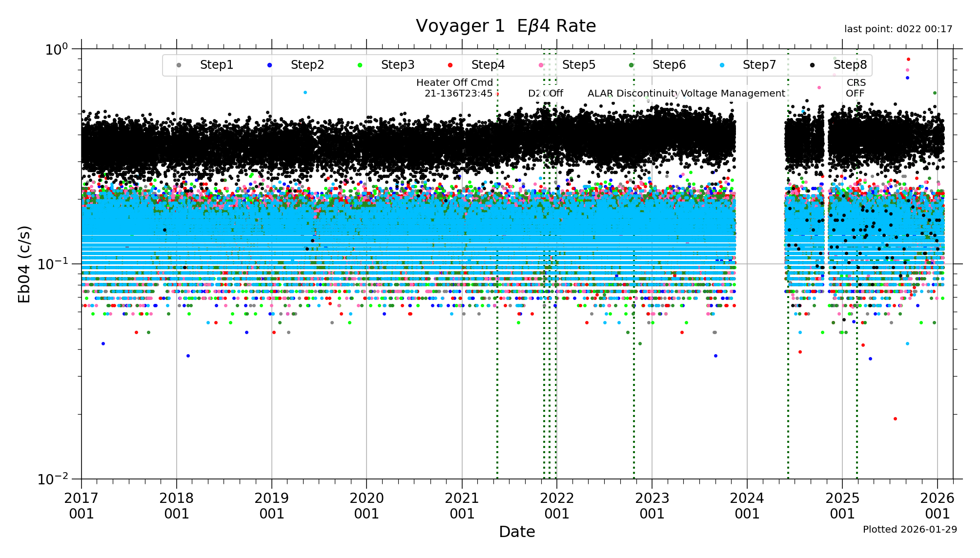This screenshot has height=558, width=980.
Task: Select the Step3 legend label
Action: coord(397,65)
